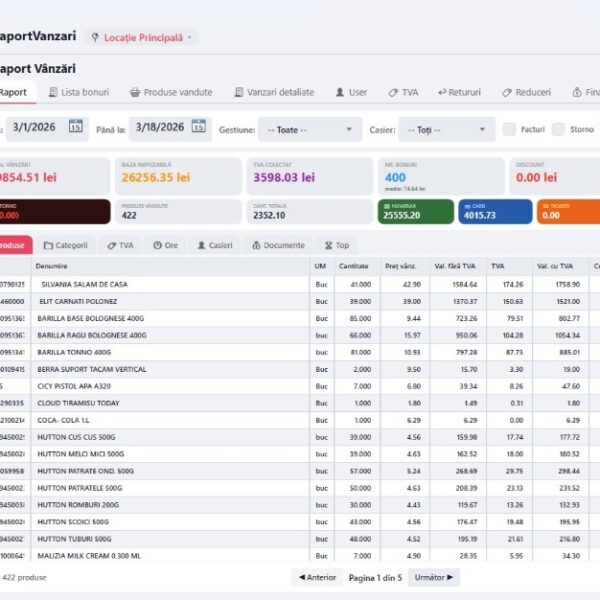This screenshot has width=600, height=600.
Task: Select the BARILLA BASE BOLOGNESE 400G row
Action: (x=300, y=318)
